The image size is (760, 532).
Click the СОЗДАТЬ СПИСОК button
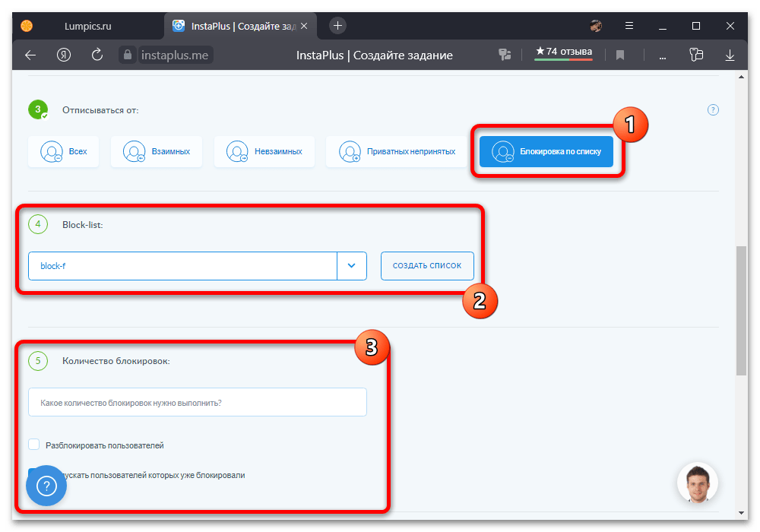[427, 266]
